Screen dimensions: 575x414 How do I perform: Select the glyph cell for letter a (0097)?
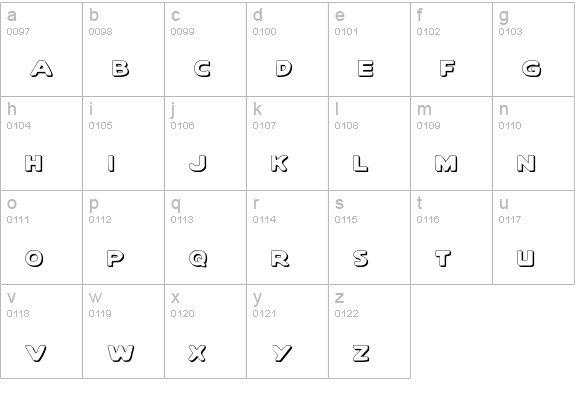point(41,50)
